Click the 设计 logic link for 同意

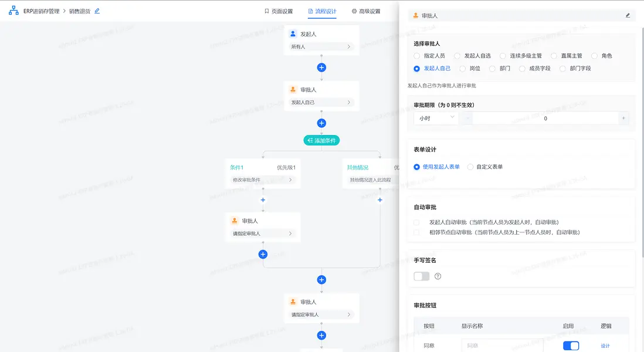(605, 346)
